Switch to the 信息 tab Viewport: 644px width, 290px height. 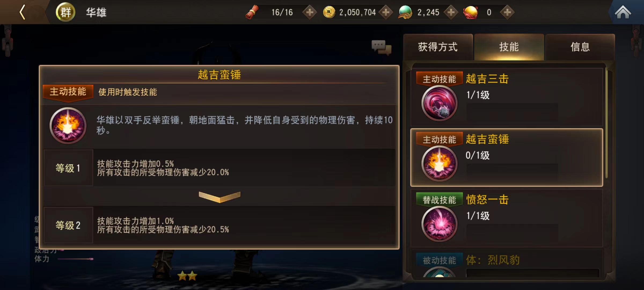[580, 47]
